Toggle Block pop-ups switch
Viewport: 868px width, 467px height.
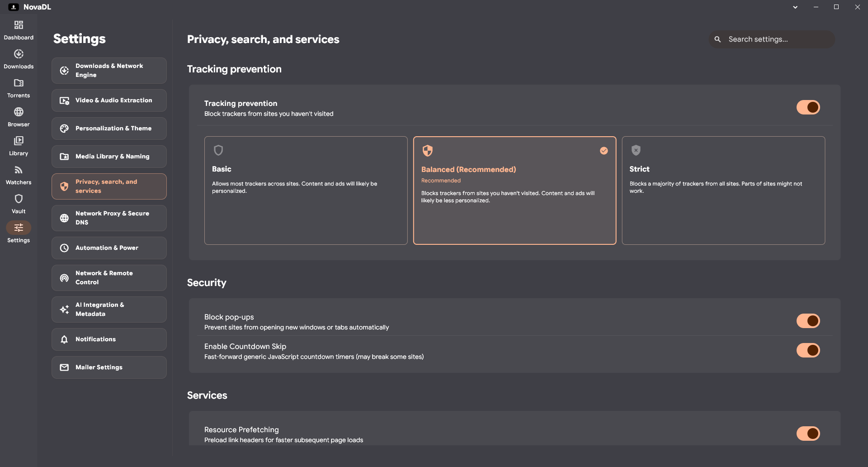pos(808,321)
